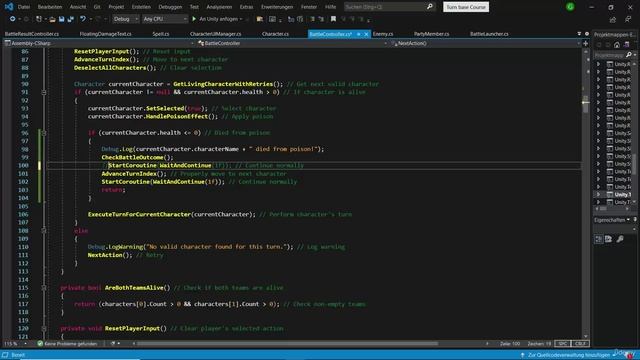Collapse the if block at line 91
Screen dimensions: 640x360
pos(44,92)
